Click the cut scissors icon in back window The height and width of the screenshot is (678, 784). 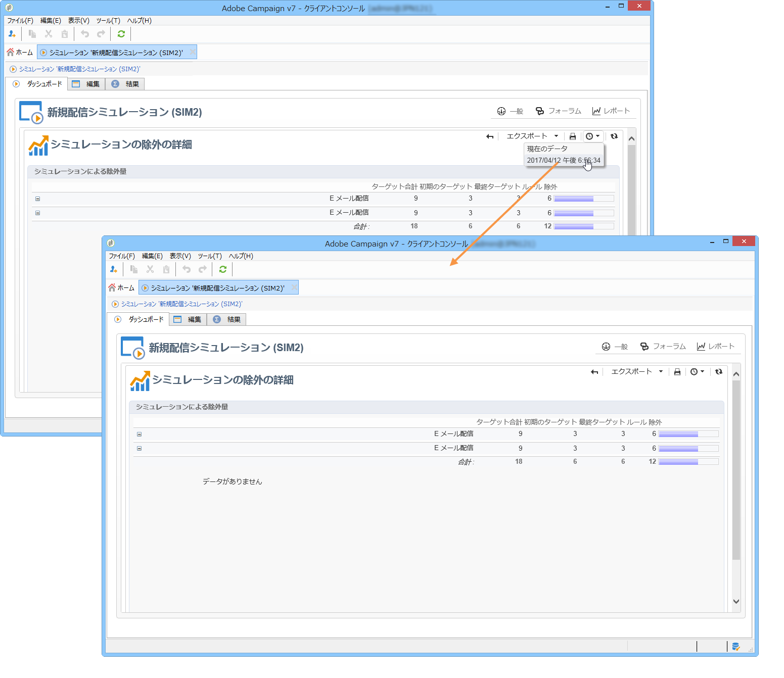(x=49, y=34)
